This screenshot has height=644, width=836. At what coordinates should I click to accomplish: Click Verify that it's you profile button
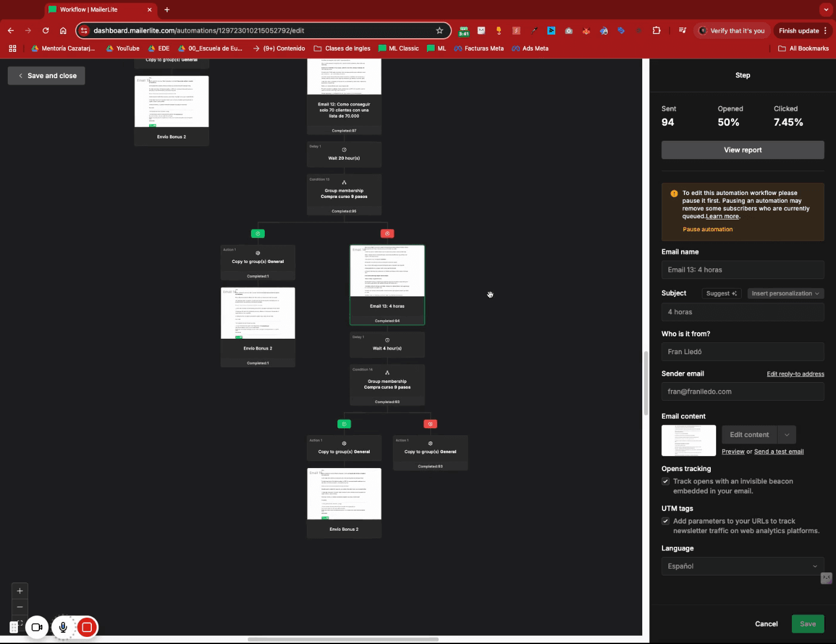pyautogui.click(x=732, y=30)
